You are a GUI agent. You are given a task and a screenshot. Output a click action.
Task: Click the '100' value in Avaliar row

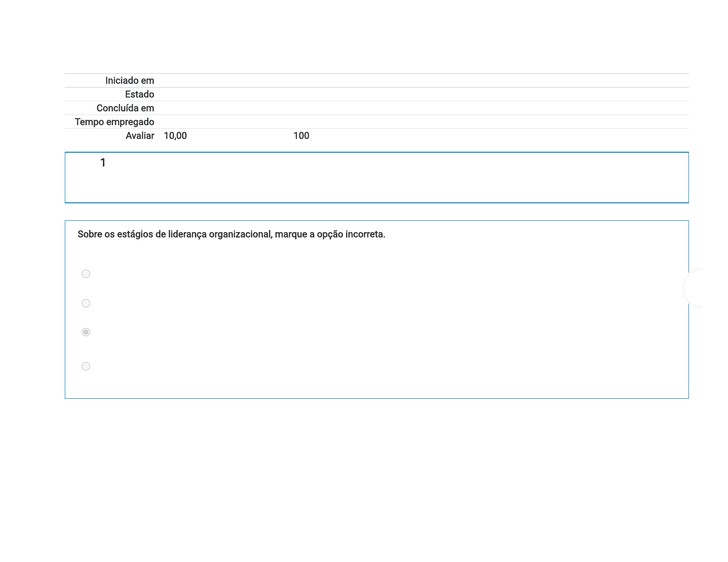[x=301, y=136]
